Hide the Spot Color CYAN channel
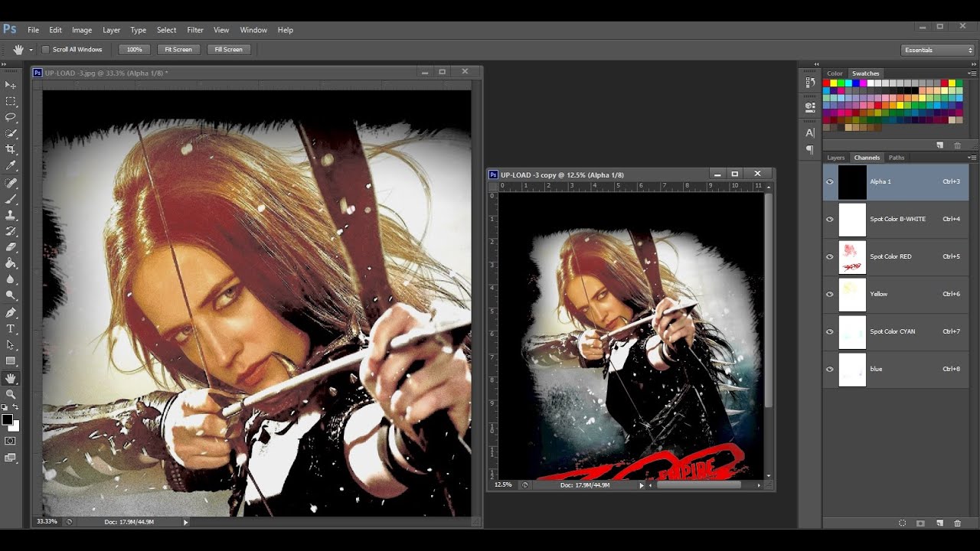This screenshot has width=980, height=551. pyautogui.click(x=830, y=332)
